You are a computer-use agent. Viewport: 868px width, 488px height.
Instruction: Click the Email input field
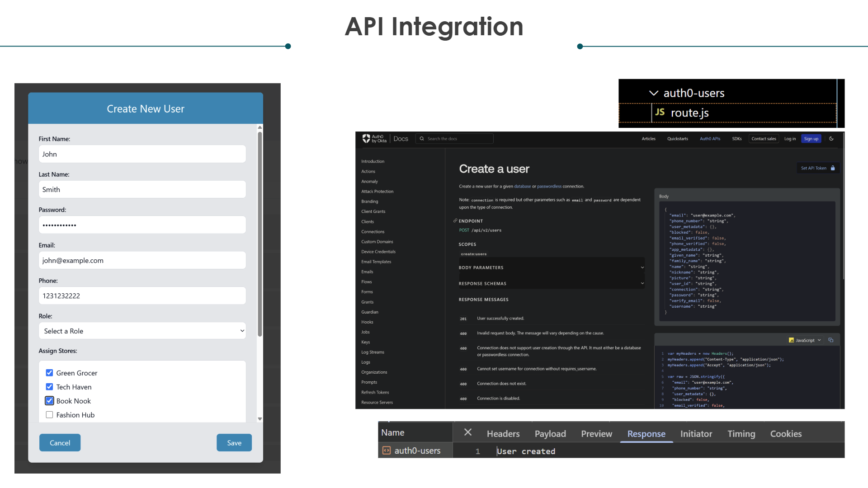tap(142, 260)
